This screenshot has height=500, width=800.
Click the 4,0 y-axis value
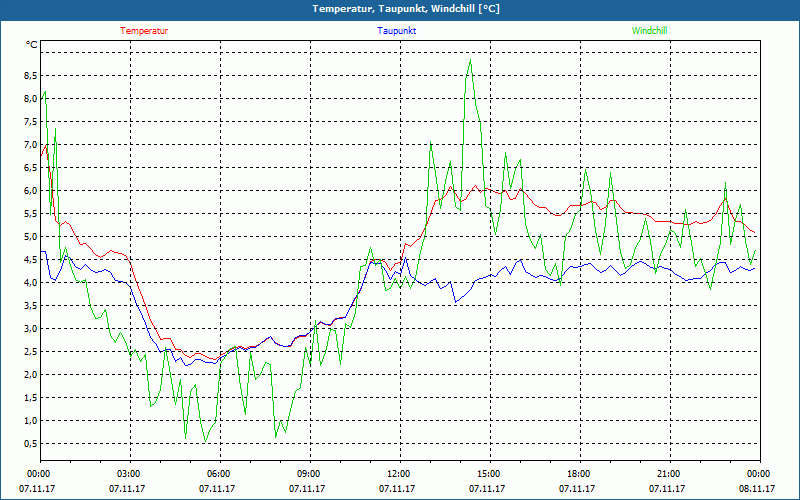(x=31, y=282)
